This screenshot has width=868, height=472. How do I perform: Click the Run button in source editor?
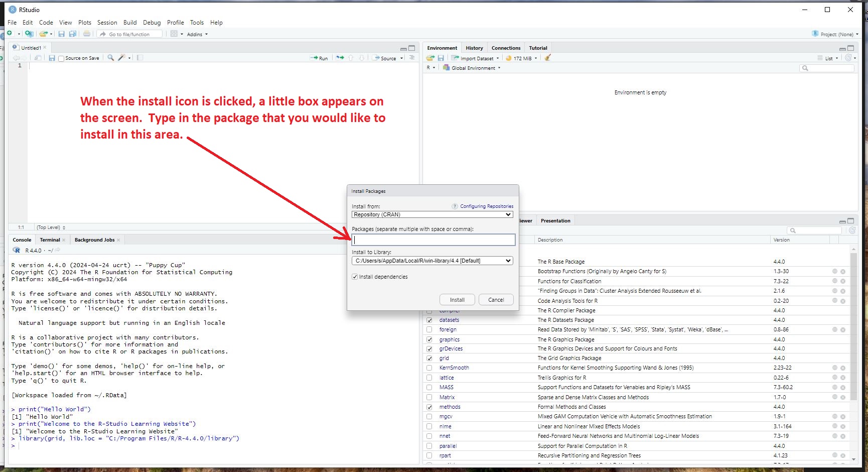319,58
